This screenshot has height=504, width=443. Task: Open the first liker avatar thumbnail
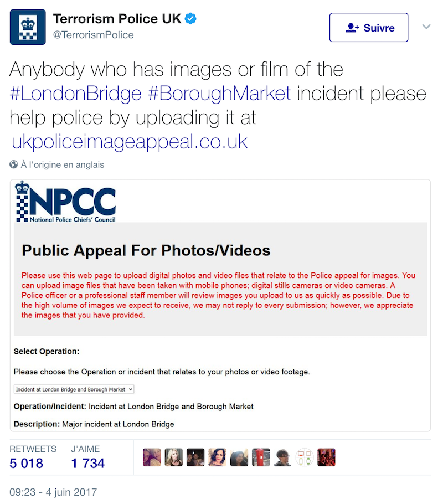152,457
